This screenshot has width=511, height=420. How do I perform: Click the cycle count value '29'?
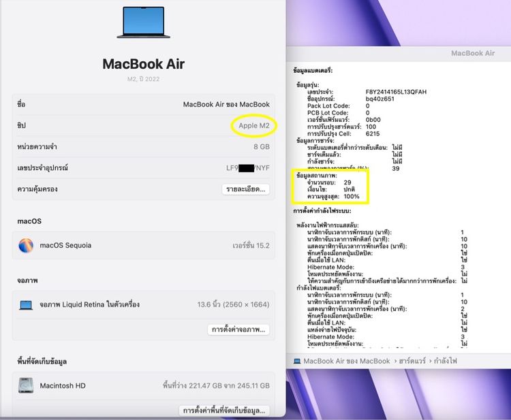[347, 182]
